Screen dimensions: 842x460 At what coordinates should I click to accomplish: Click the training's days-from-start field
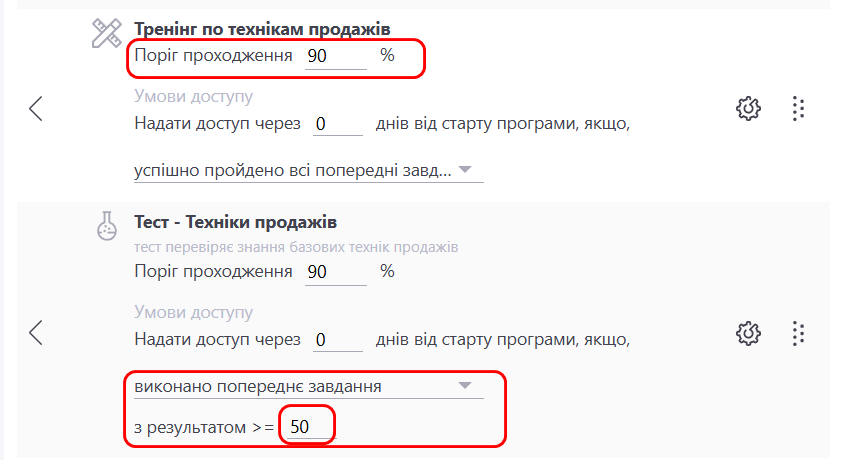coord(337,125)
